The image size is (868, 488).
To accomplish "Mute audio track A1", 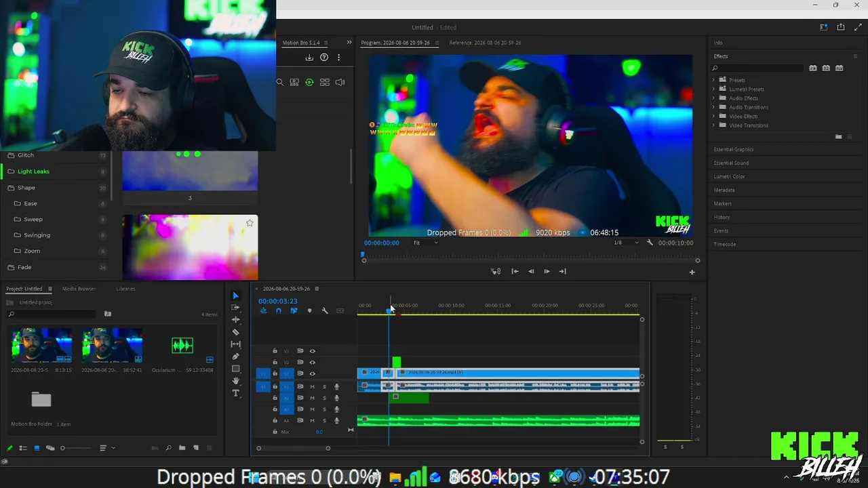I will click(x=312, y=387).
